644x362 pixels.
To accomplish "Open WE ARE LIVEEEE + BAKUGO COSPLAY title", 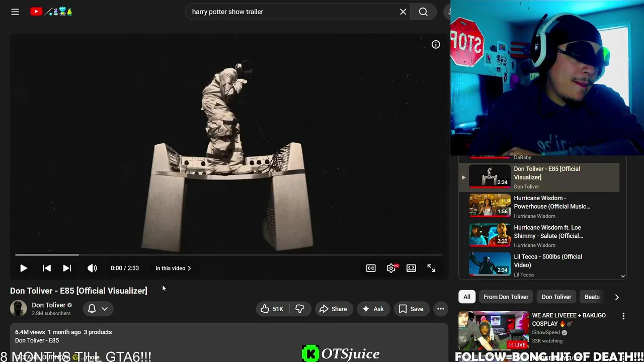I will 569,319.
